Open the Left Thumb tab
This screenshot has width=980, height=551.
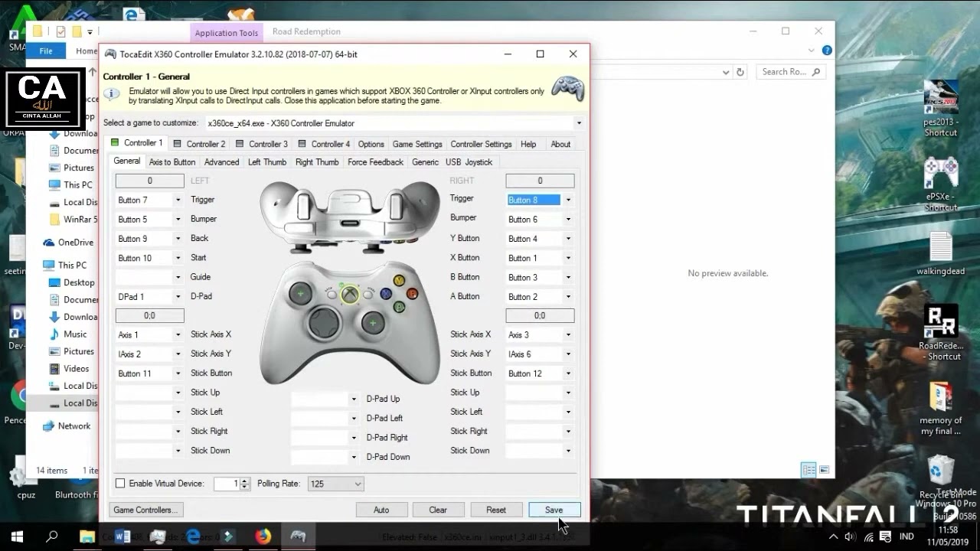(267, 162)
